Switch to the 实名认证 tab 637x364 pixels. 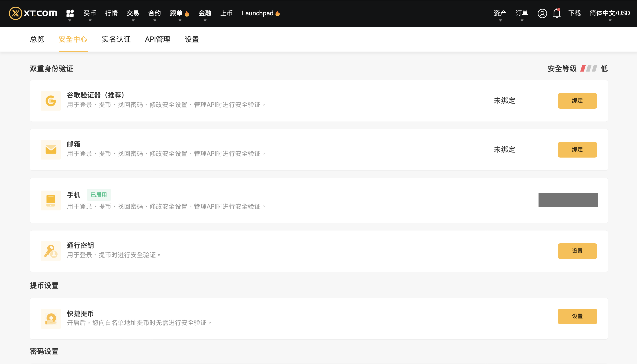(116, 39)
